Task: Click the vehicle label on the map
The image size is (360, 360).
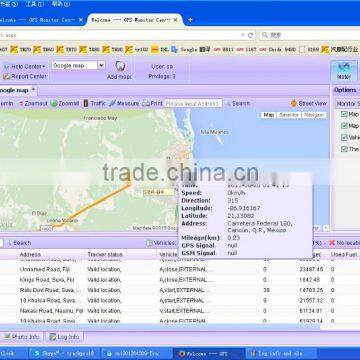Action: tap(159, 192)
